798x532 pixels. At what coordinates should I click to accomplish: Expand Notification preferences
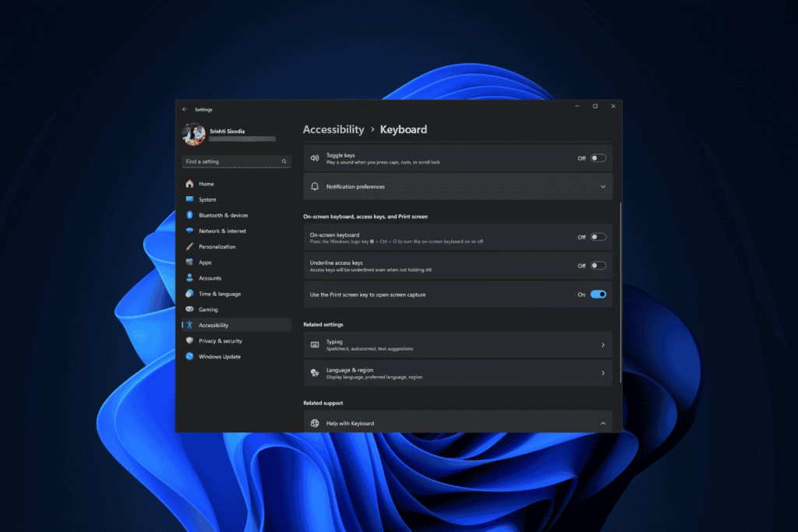(x=602, y=186)
